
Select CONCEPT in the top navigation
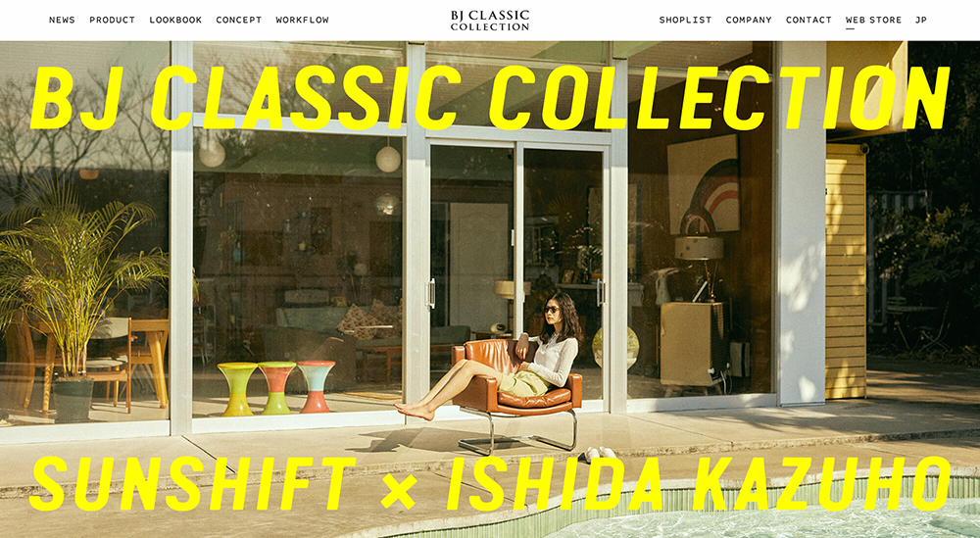[239, 20]
